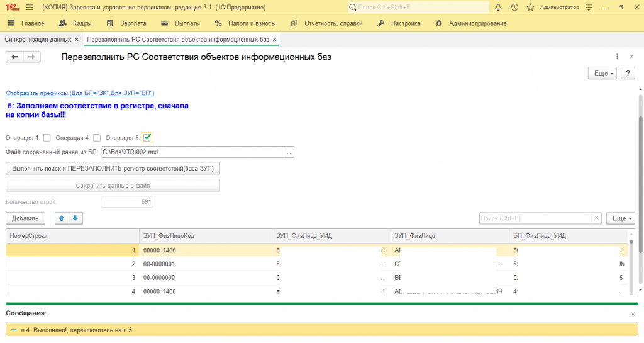The image size is (644, 343).
Task: Open the table Еще dropdown
Action: (x=620, y=218)
